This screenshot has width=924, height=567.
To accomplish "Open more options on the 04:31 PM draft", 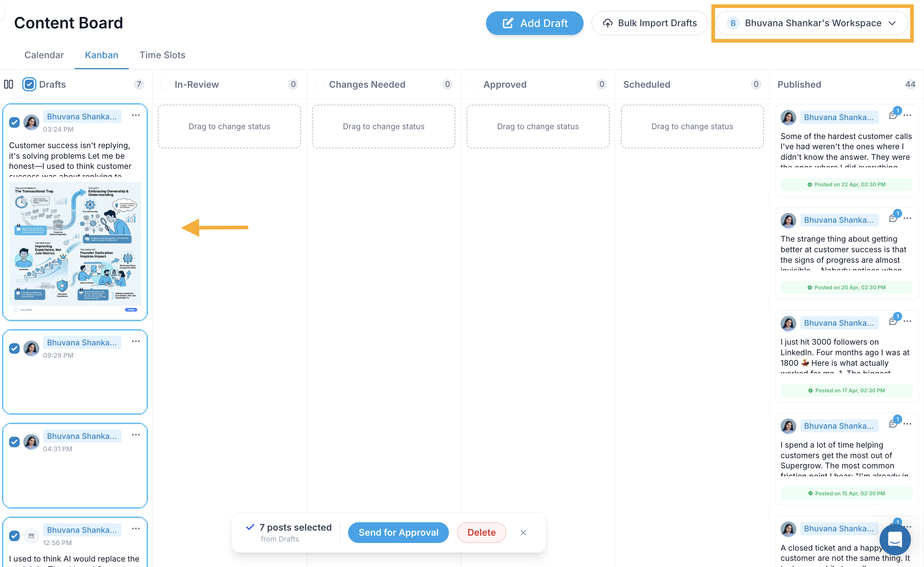I will (136, 435).
